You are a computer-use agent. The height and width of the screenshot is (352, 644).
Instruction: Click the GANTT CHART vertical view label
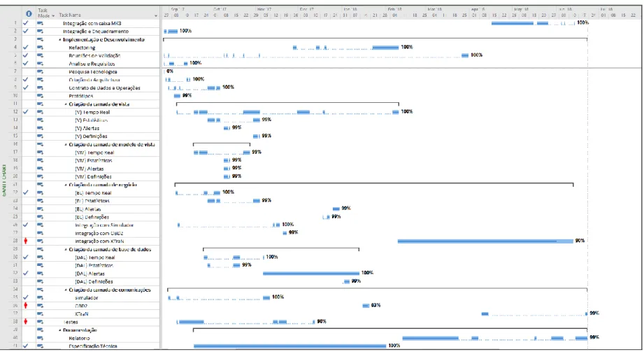[x=4, y=180]
